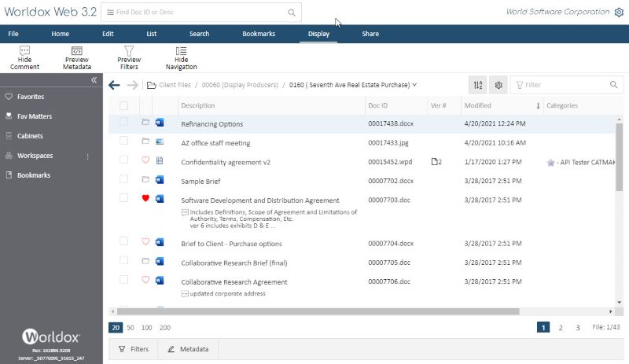
Task: Click folder icon on Refinancing Options row
Action: [x=145, y=122]
